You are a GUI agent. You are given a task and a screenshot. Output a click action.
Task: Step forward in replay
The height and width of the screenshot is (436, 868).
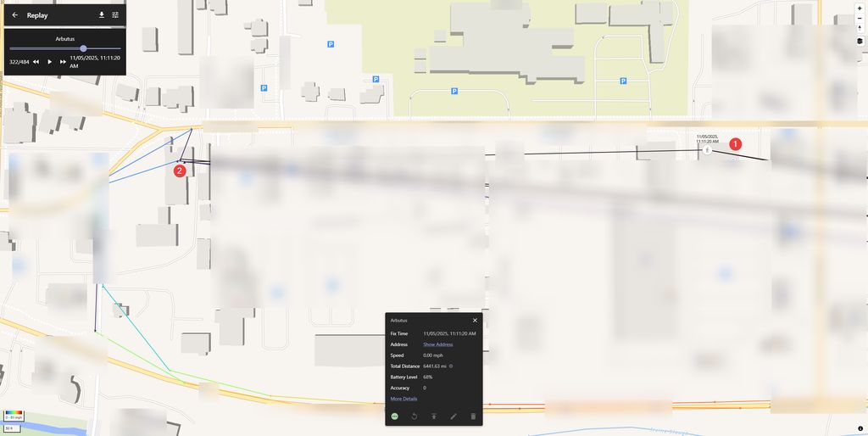63,62
